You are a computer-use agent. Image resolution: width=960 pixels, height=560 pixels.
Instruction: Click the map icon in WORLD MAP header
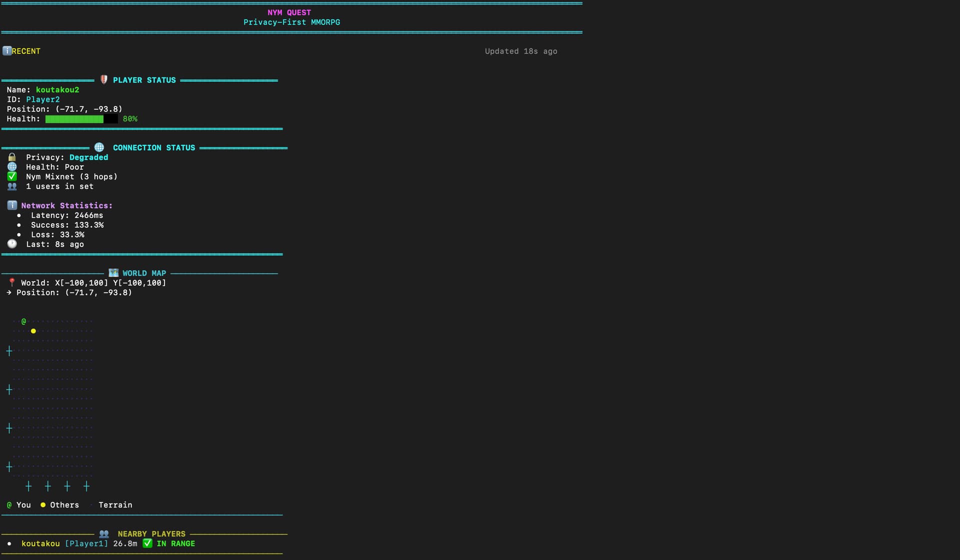114,273
